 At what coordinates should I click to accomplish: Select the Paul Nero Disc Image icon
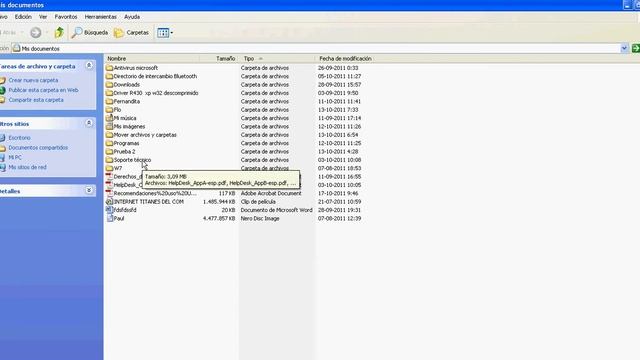(109, 218)
